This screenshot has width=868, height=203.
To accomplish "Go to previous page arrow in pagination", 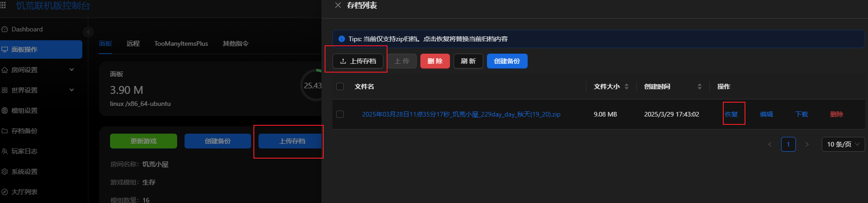I will pos(770,144).
